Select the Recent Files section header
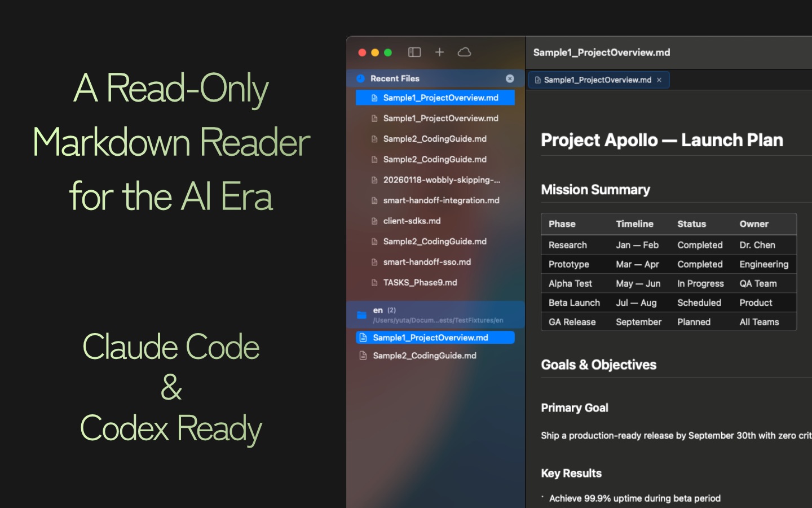Image resolution: width=812 pixels, height=508 pixels. (x=435, y=78)
